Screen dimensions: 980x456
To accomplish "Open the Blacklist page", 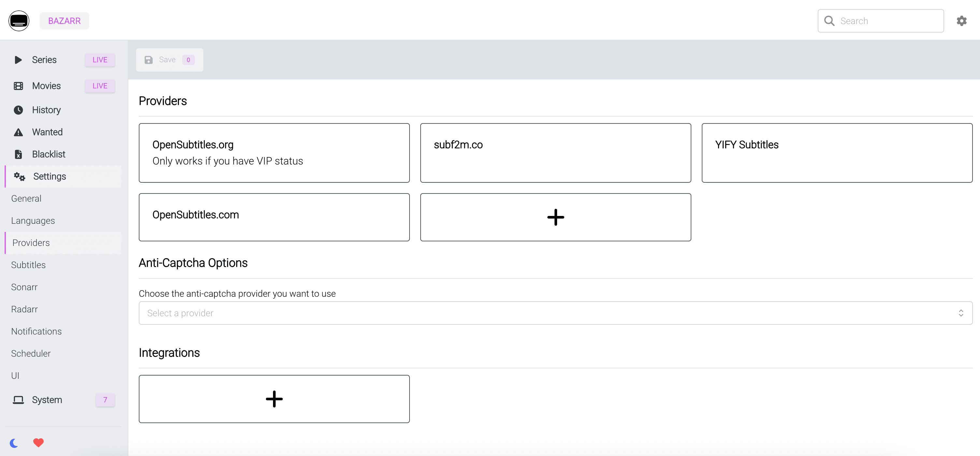I will coord(49,154).
